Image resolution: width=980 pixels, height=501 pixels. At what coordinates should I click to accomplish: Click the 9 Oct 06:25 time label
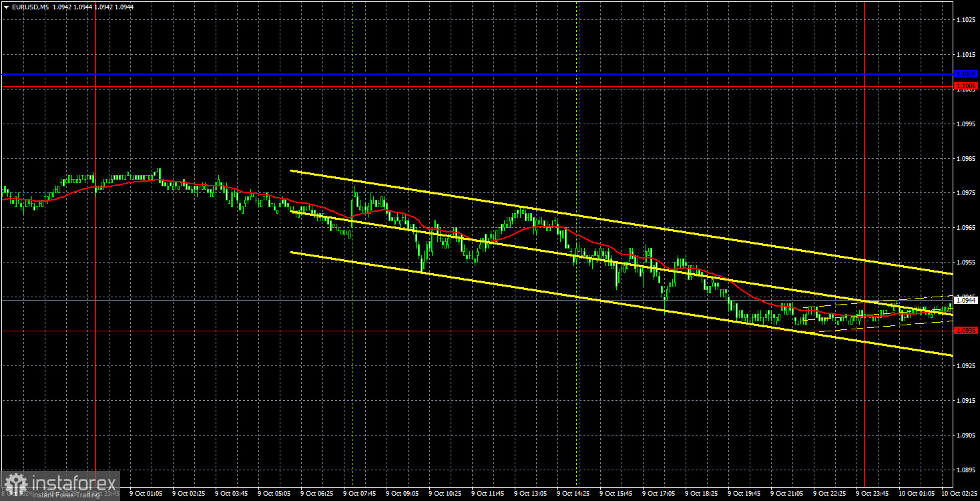point(317,494)
